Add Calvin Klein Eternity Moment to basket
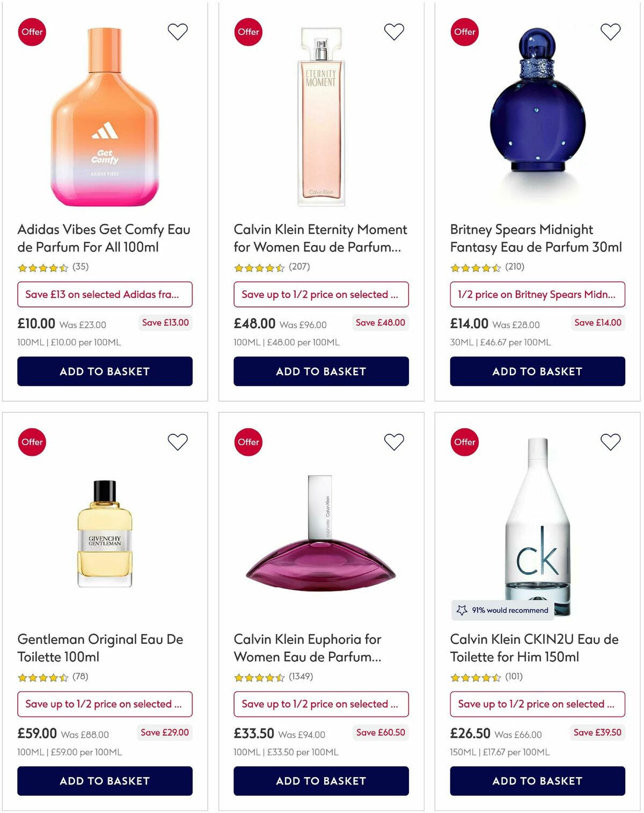644x813 pixels. pos(321,371)
